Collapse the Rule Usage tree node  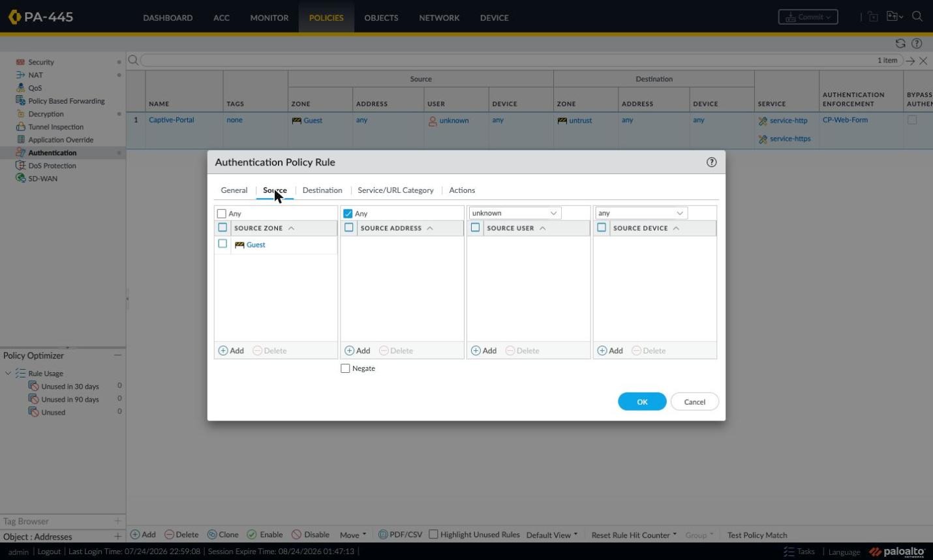8,374
